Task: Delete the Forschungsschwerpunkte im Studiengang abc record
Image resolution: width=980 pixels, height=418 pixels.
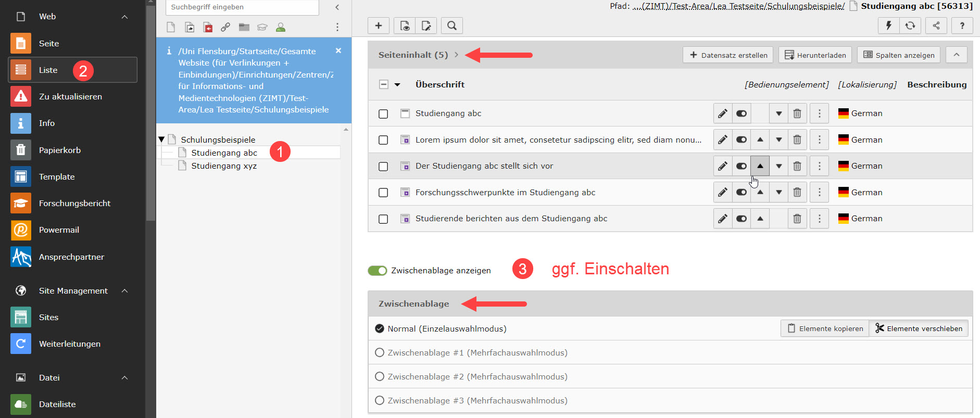Action: [x=797, y=193]
